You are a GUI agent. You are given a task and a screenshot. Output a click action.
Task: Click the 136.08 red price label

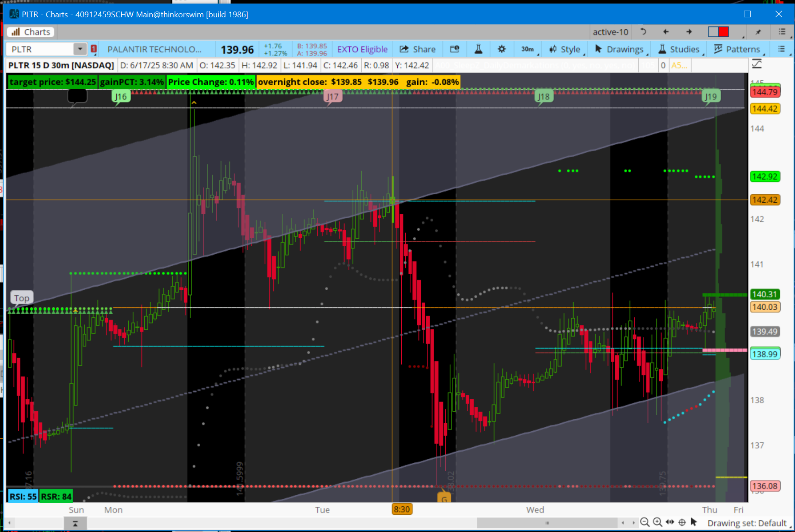click(765, 486)
